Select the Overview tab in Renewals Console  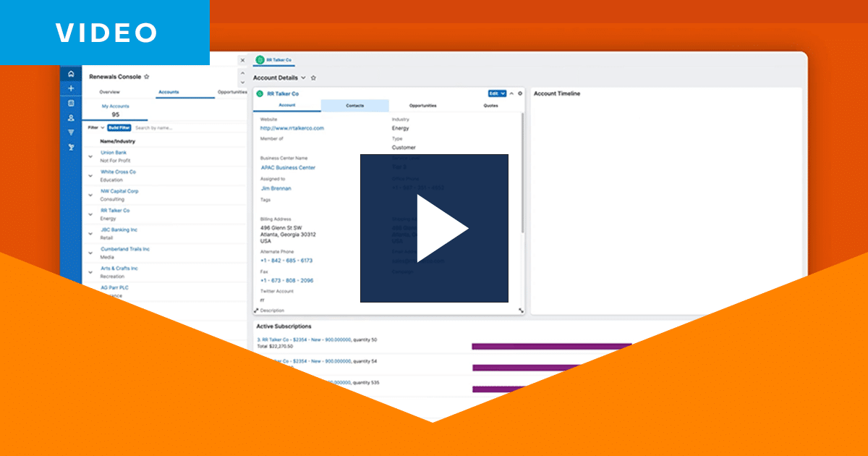point(109,92)
